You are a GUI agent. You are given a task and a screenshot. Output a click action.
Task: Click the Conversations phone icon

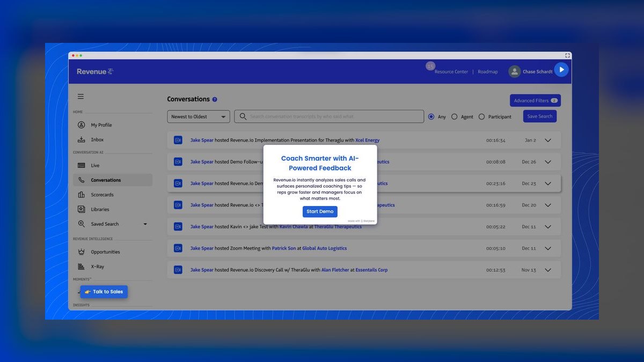[x=81, y=180]
